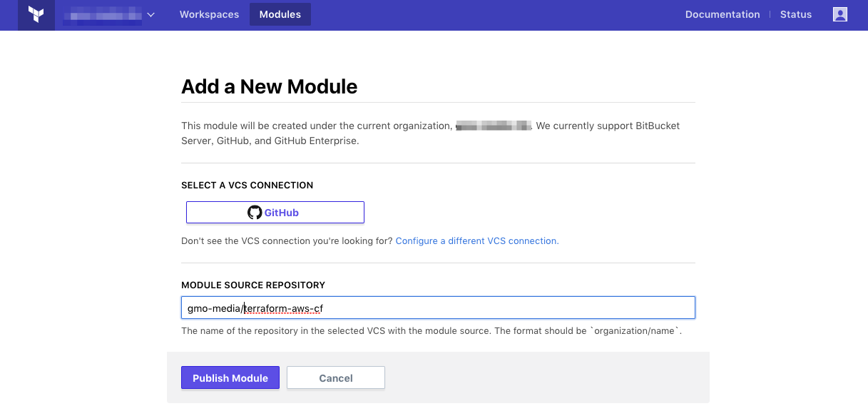This screenshot has height=416, width=868.
Task: Click the person silhouette icon on the navbar
Action: point(839,14)
